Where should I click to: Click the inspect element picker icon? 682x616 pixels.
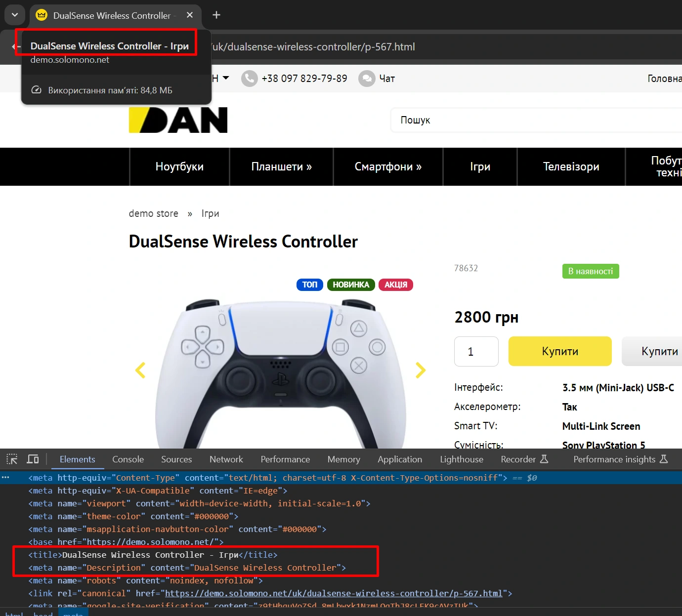pyautogui.click(x=12, y=459)
